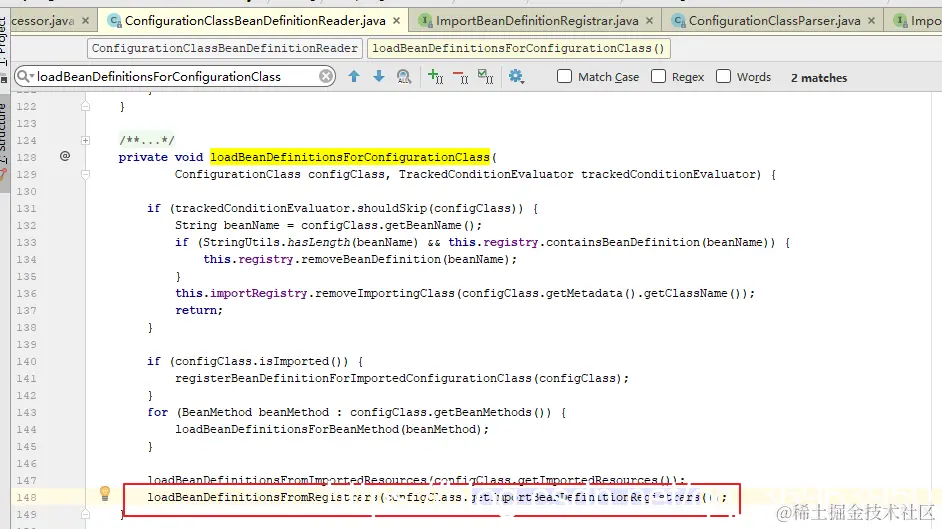
Task: Click the highlighted loadBeanDefinitionsForConfigurationClass method name
Action: click(x=350, y=157)
